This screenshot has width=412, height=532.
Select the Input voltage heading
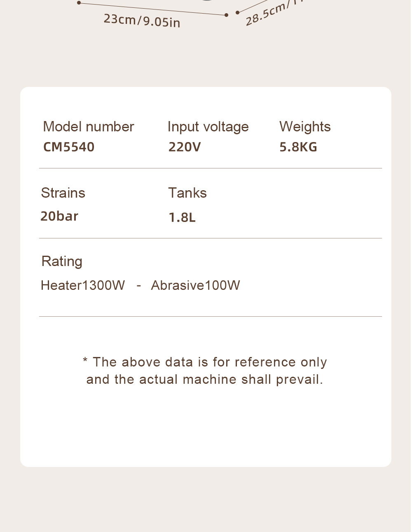coord(208,127)
